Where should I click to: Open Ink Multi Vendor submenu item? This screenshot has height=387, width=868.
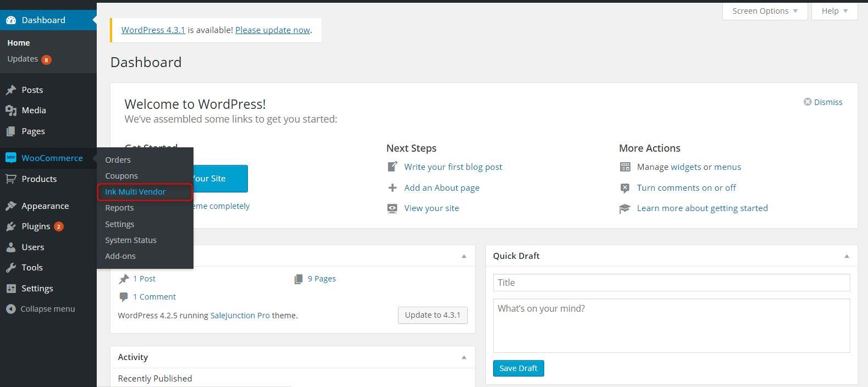click(135, 192)
